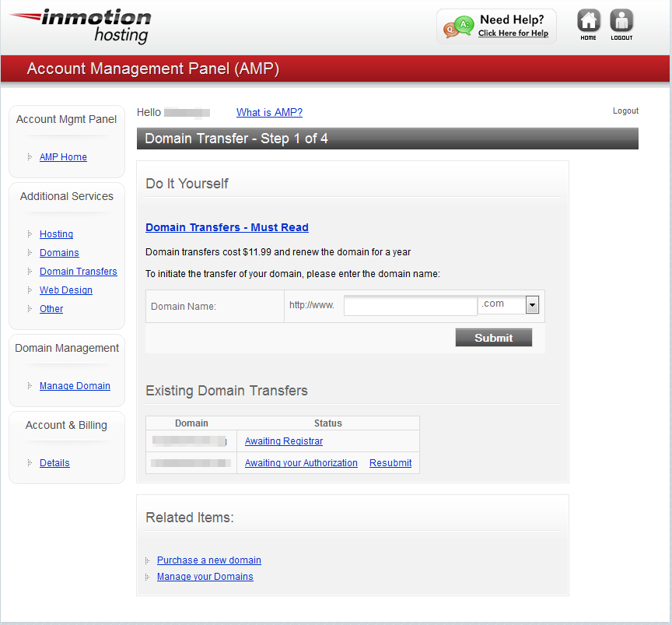Go to Hosting in Additional Services
This screenshot has width=672, height=625.
[x=56, y=234]
